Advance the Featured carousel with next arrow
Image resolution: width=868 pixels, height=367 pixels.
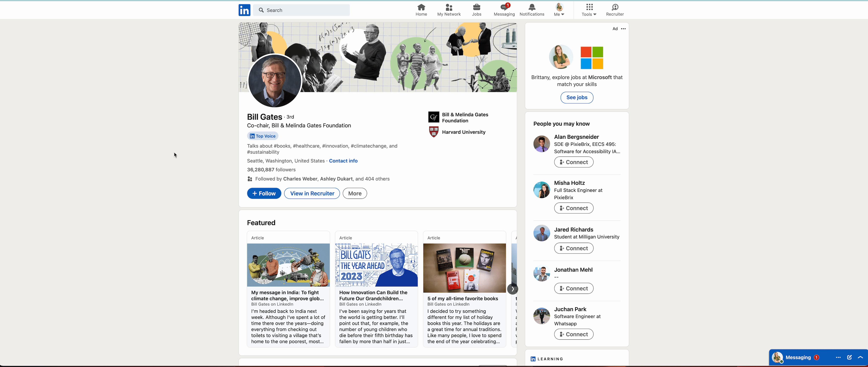click(512, 289)
